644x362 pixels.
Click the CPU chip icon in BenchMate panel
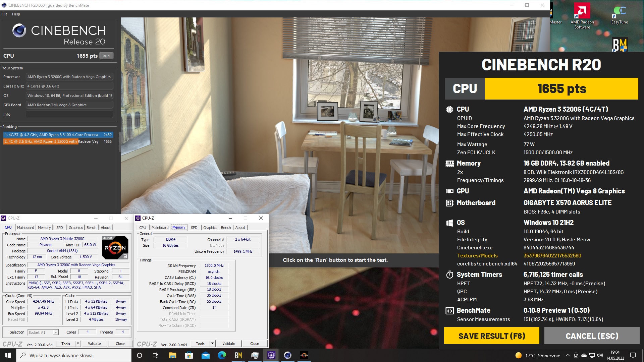[449, 109]
